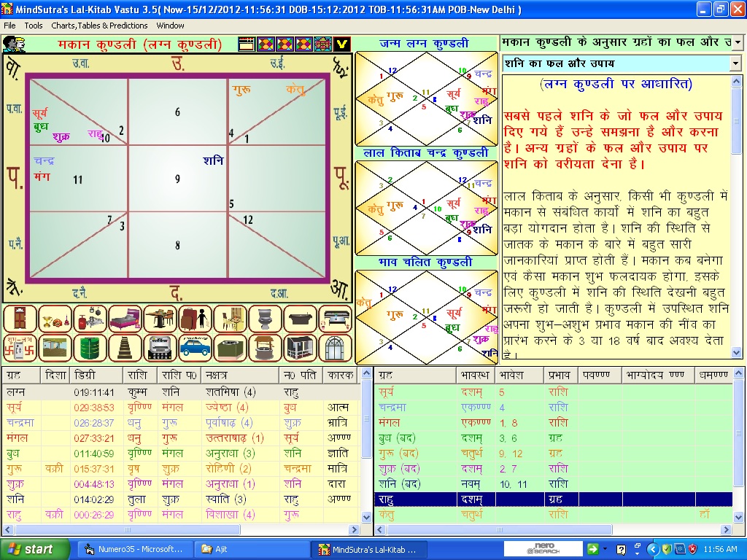
Task: Click the लग्न row showing कुम्भ
Action: coord(181,392)
